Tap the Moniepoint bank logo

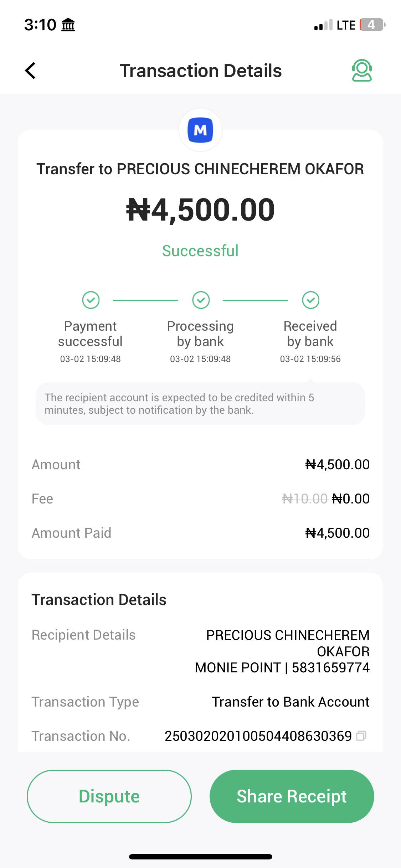point(200,130)
